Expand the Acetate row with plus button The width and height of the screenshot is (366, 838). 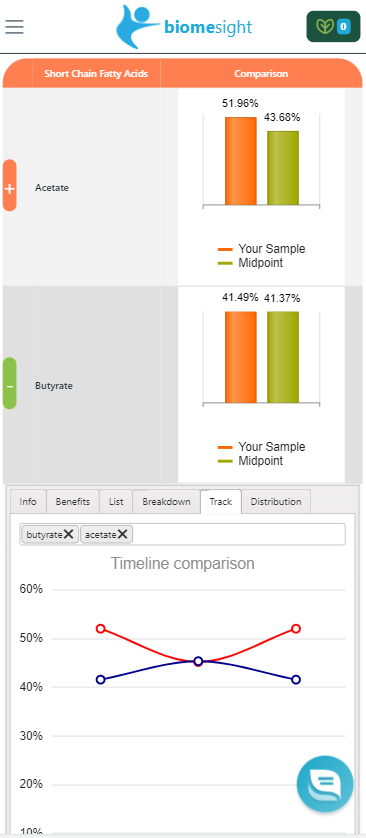click(x=10, y=185)
